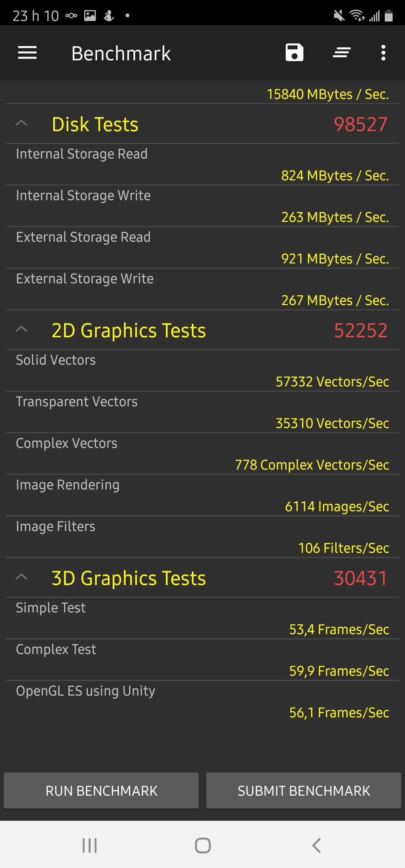Collapse the 2D Graphics Tests chevron
The height and width of the screenshot is (868, 405).
(22, 330)
